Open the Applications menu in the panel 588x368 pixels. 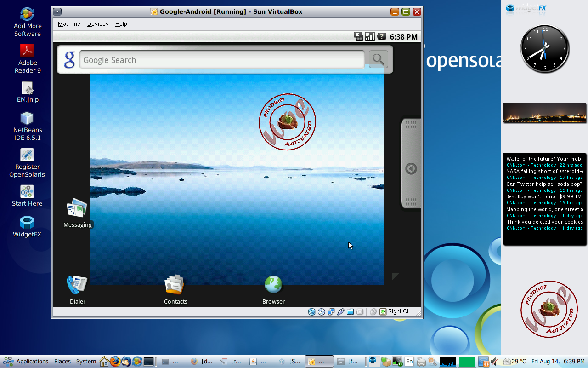(27, 362)
